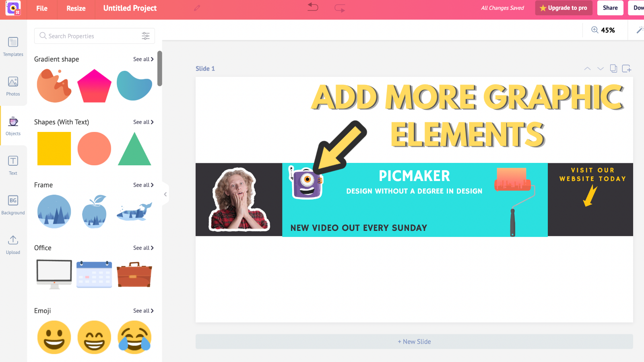Move slide up with chevron
Image resolution: width=644 pixels, height=362 pixels.
coord(587,69)
